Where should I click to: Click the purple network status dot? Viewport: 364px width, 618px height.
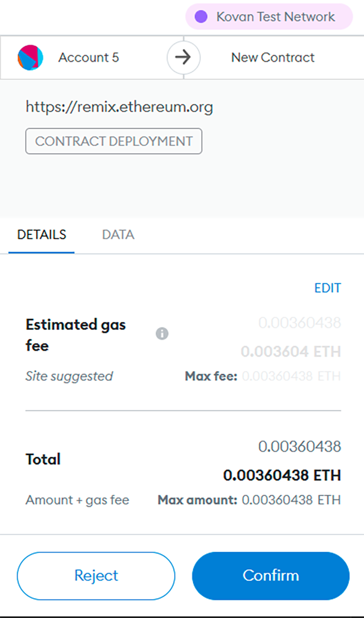[x=200, y=16]
